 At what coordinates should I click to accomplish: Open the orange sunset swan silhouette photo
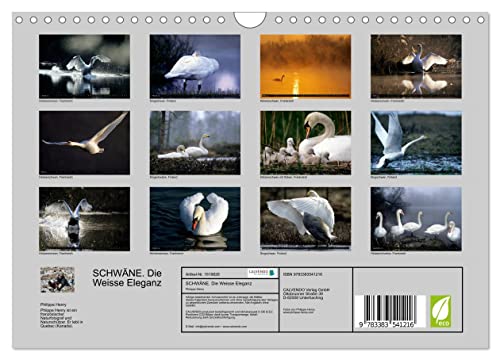tap(306, 66)
